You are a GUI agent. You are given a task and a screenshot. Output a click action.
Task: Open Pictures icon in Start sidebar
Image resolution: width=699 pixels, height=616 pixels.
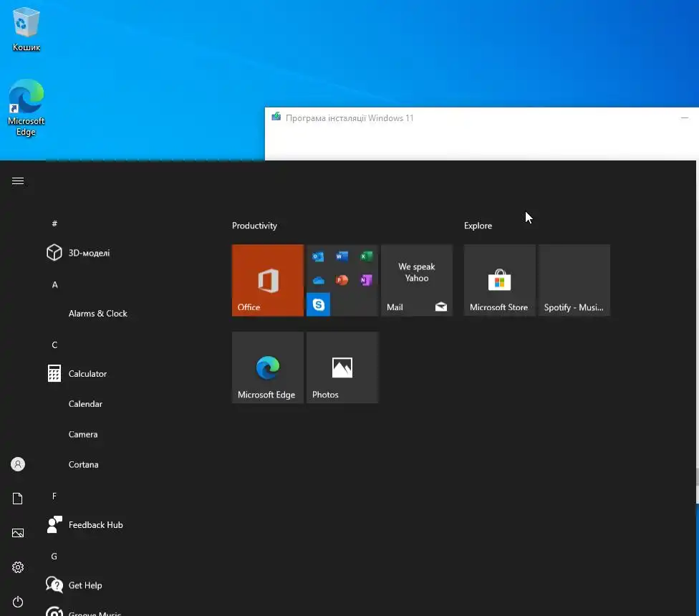(18, 533)
